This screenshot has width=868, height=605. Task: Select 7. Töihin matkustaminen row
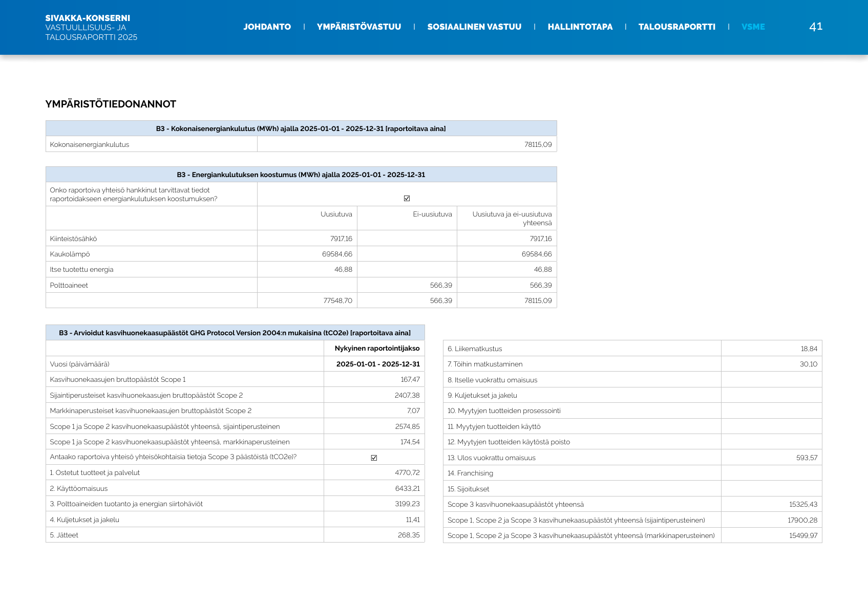[632, 364]
